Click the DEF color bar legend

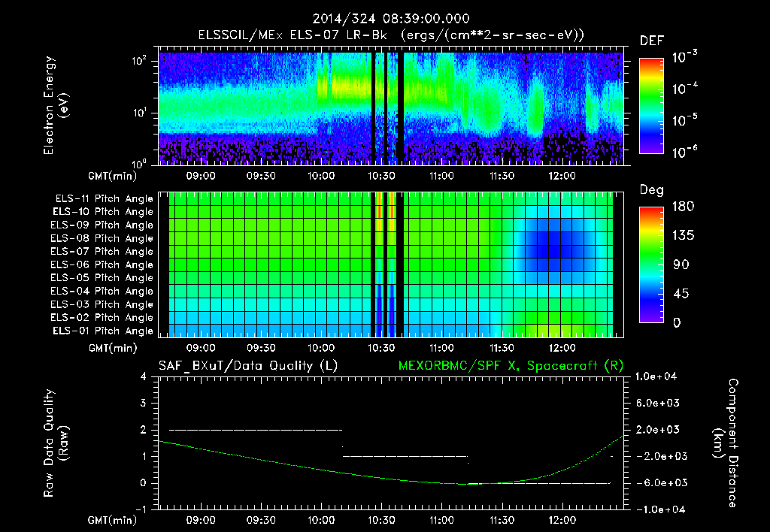[652, 106]
